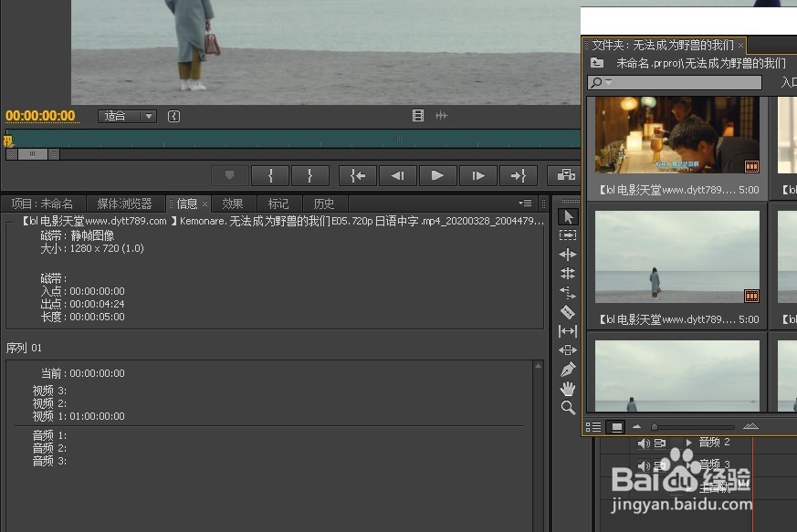
Task: Click the 视频 1: 01:00:00:00 row
Action: (x=79, y=416)
